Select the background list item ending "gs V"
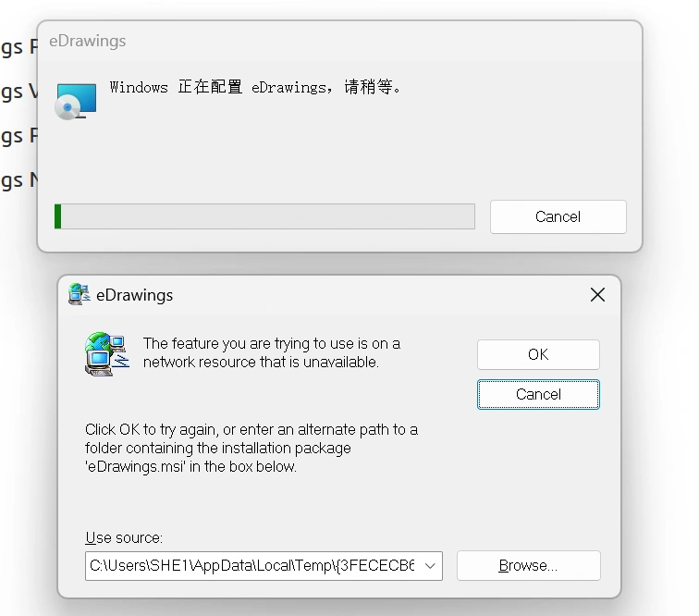Viewport: 699px width, 616px height. pyautogui.click(x=18, y=92)
